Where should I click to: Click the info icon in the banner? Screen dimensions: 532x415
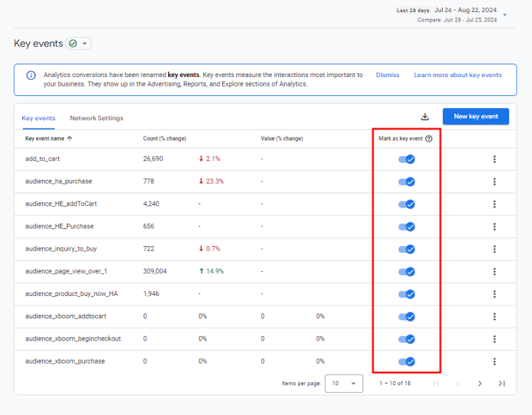pos(31,75)
